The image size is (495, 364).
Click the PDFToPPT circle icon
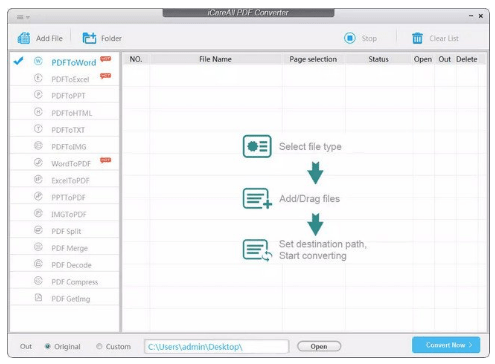tap(38, 95)
